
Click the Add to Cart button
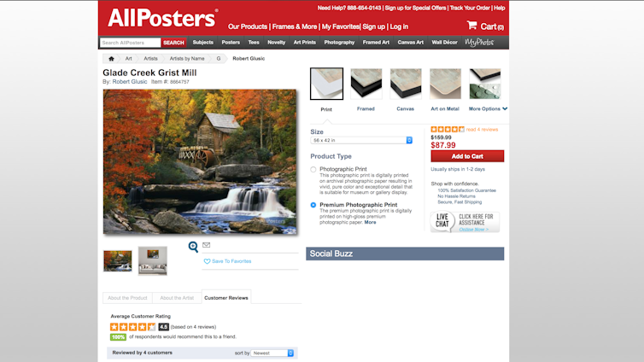pyautogui.click(x=467, y=156)
